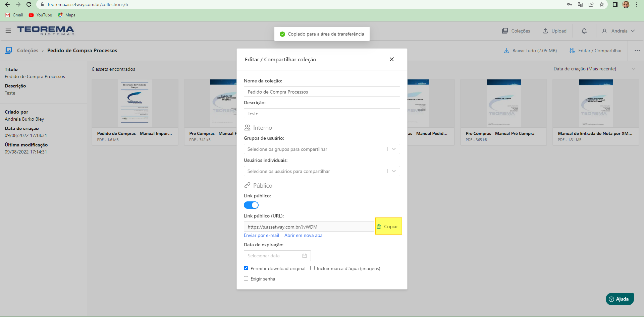
Task: Click Coleções breadcrumb link
Action: tap(28, 51)
